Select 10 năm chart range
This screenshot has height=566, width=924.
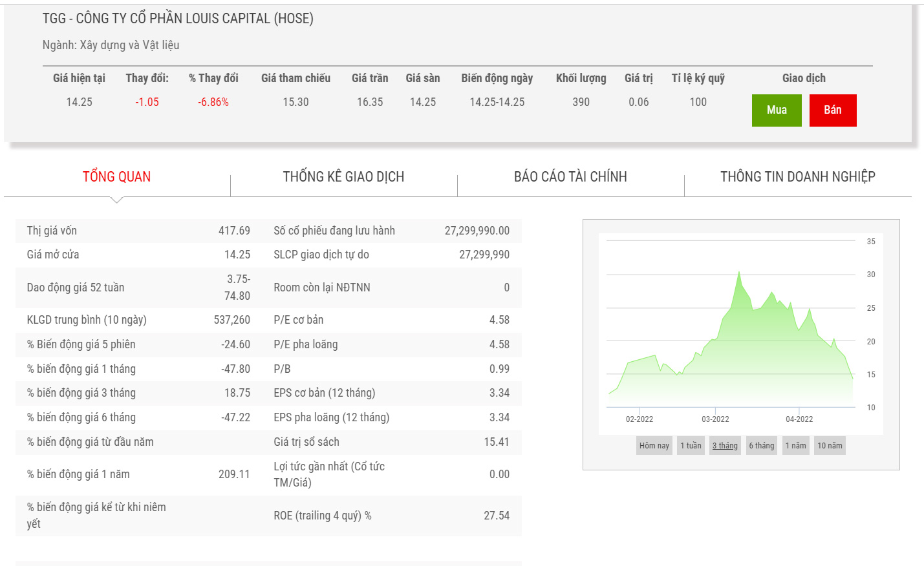(830, 446)
